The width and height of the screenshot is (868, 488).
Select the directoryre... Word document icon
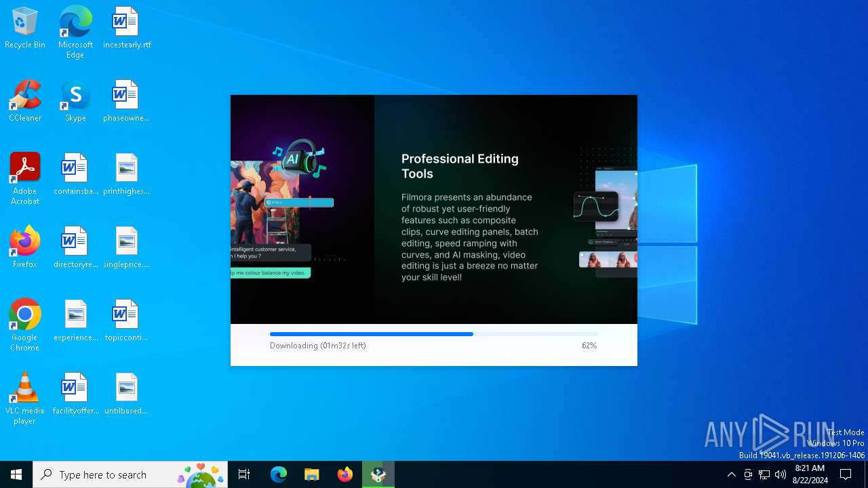coord(76,247)
